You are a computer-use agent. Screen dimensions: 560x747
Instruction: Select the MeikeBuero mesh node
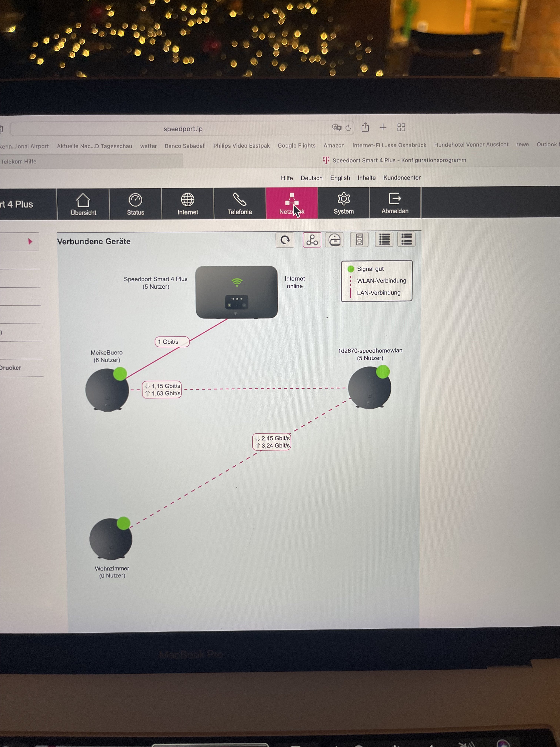pos(107,390)
